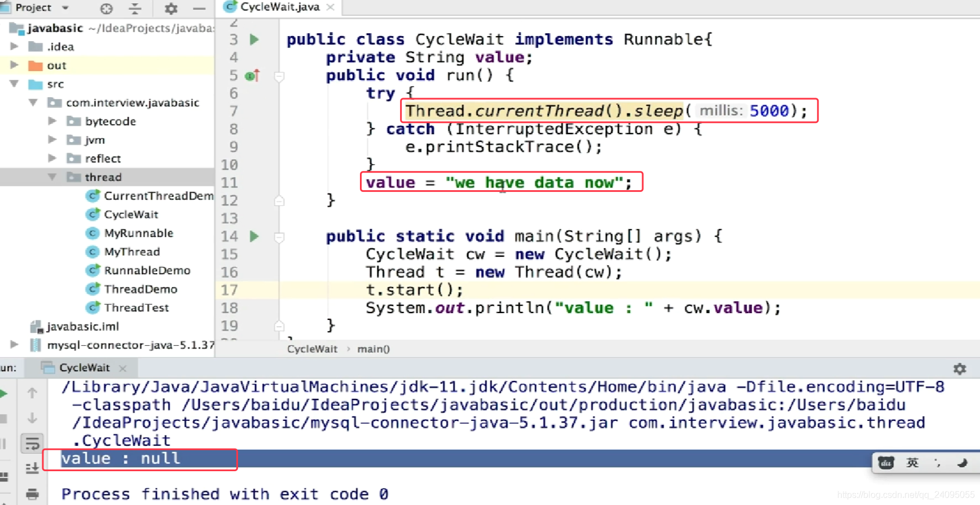Open MyThread class file
The image size is (980, 505).
click(132, 252)
